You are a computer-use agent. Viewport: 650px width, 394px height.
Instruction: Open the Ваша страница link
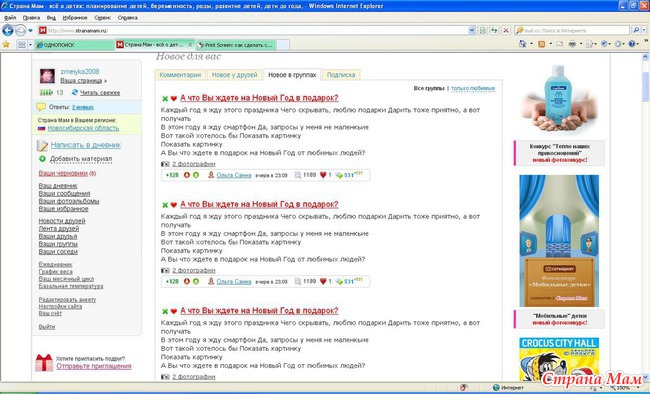81,80
